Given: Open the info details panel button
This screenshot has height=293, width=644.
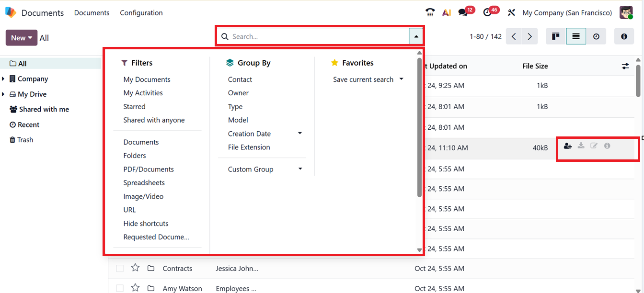Looking at the screenshot, I should click(624, 36).
